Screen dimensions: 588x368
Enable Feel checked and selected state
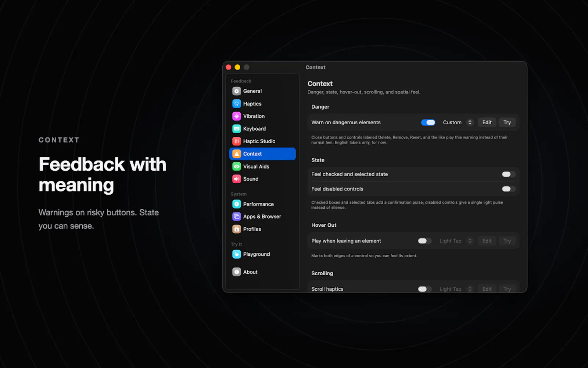click(x=509, y=174)
